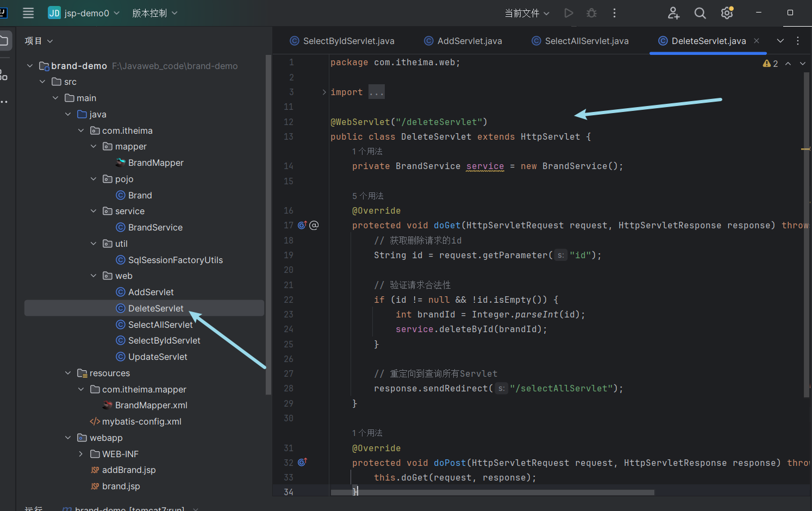Collapse the brand-demo root node
The width and height of the screenshot is (812, 511).
29,66
